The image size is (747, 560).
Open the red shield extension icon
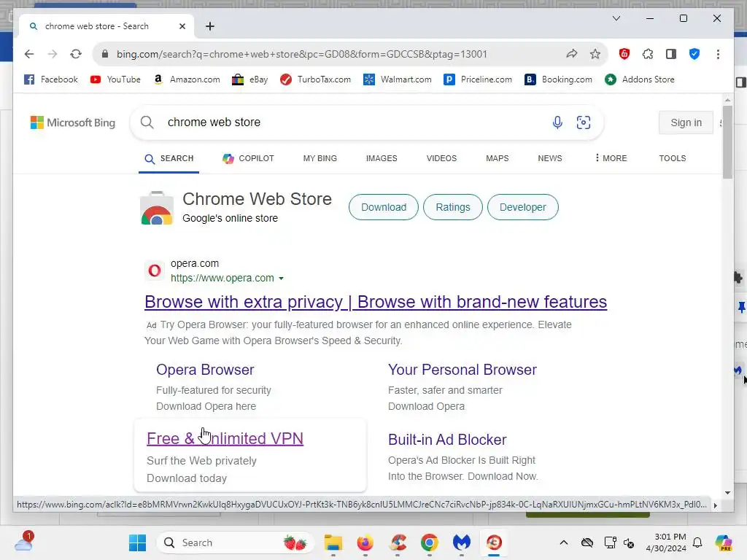[x=624, y=54]
